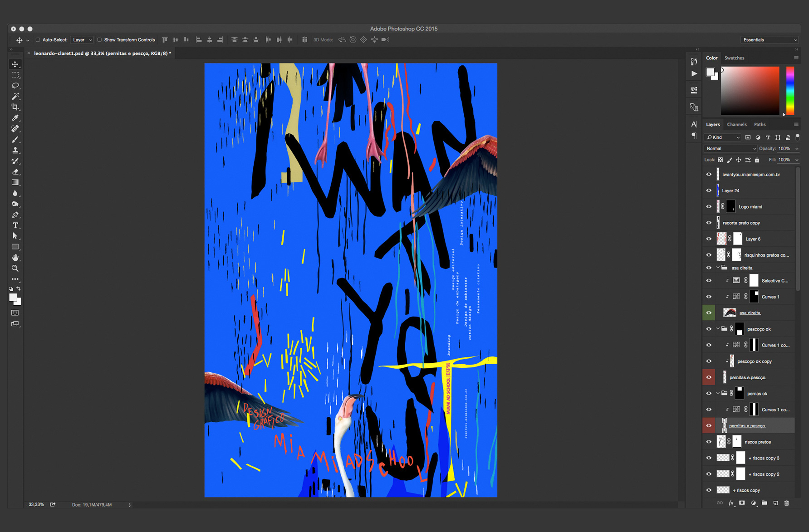Switch to the Swatches tab
Image resolution: width=809 pixels, height=532 pixels.
pyautogui.click(x=734, y=58)
